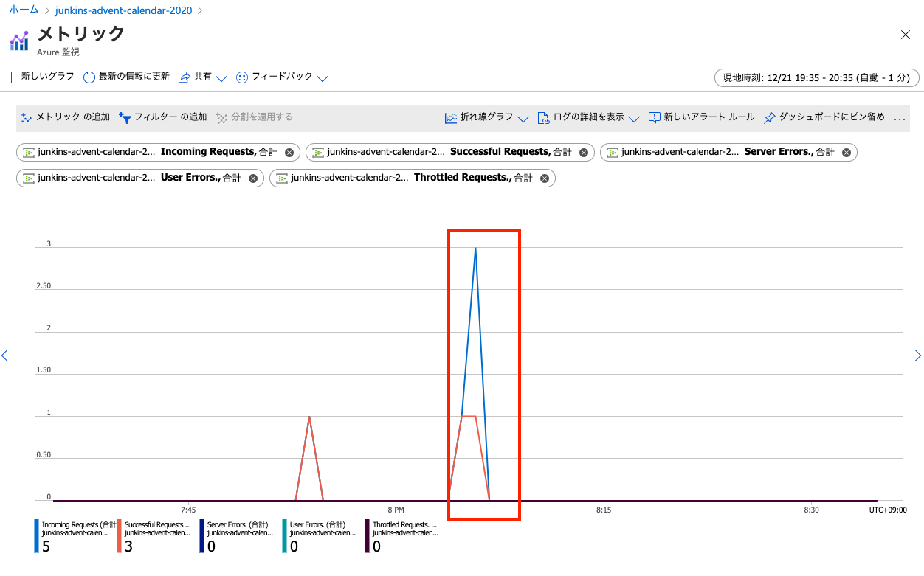Click the add metric icon
Screen dimensions: 924x576
[27, 117]
